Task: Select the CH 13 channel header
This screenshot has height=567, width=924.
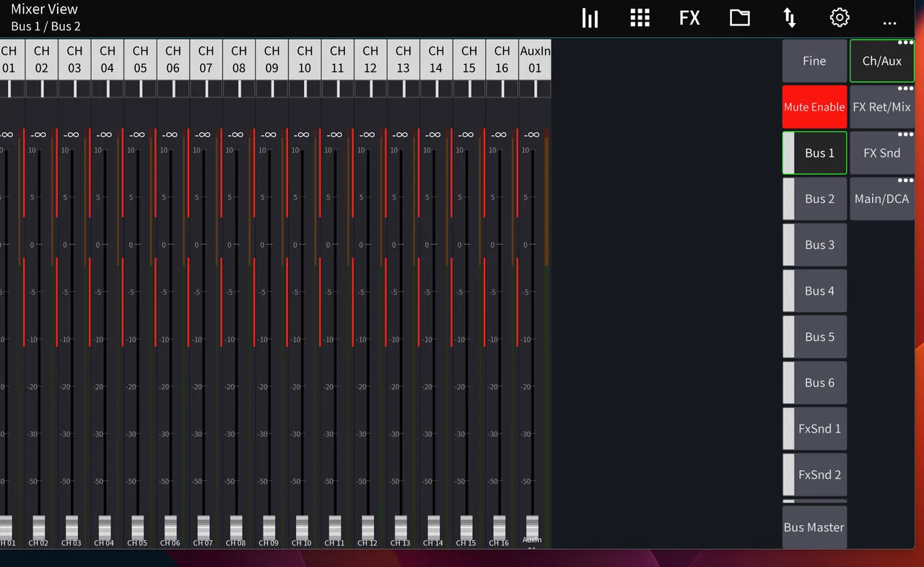Action: pos(404,60)
